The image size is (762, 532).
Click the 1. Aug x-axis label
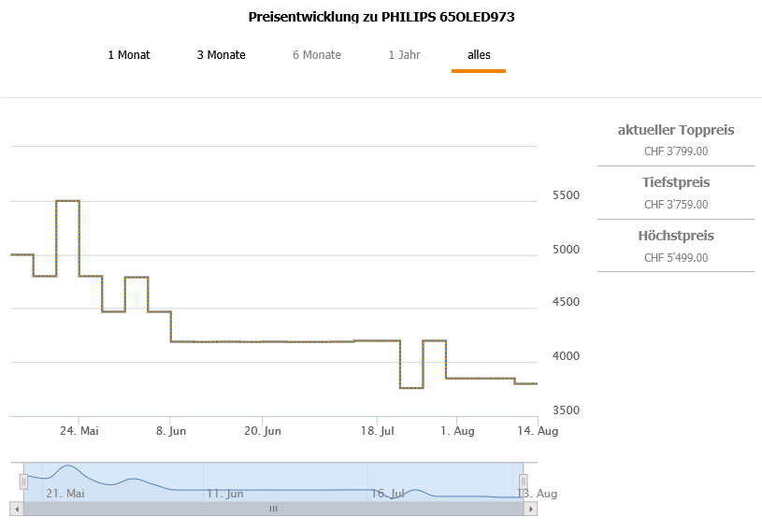coord(457,431)
